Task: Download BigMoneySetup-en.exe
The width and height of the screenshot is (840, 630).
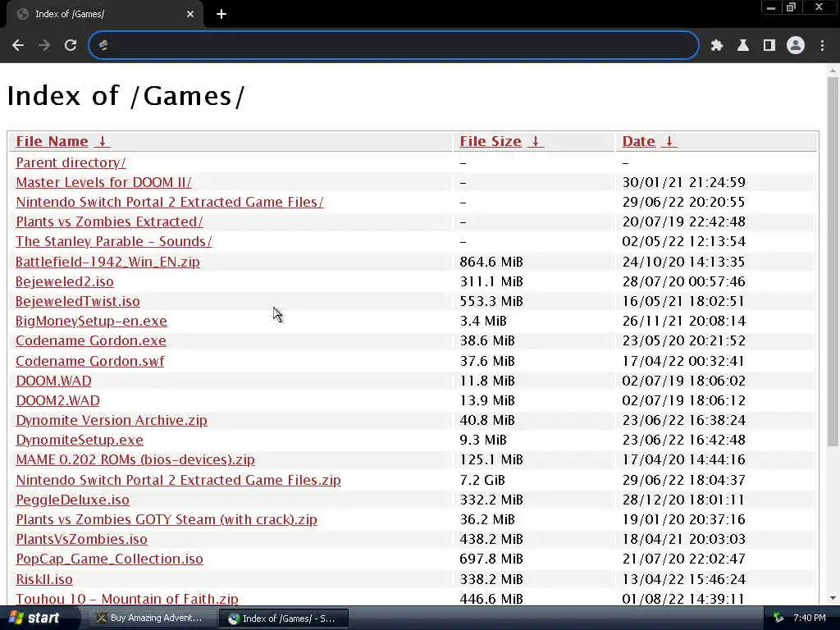Action: pyautogui.click(x=91, y=322)
